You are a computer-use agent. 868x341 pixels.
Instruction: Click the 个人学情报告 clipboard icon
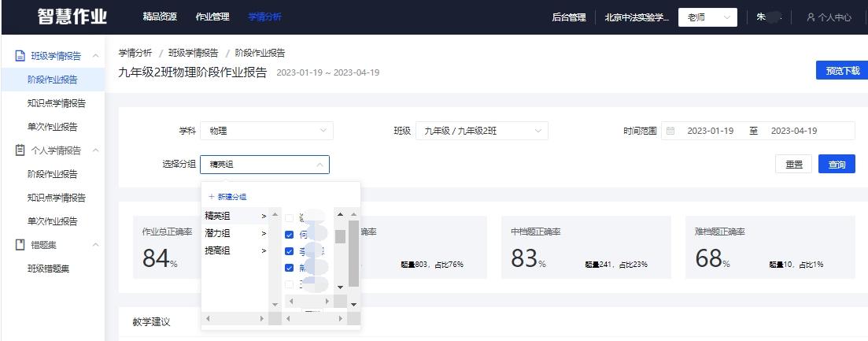(20, 150)
